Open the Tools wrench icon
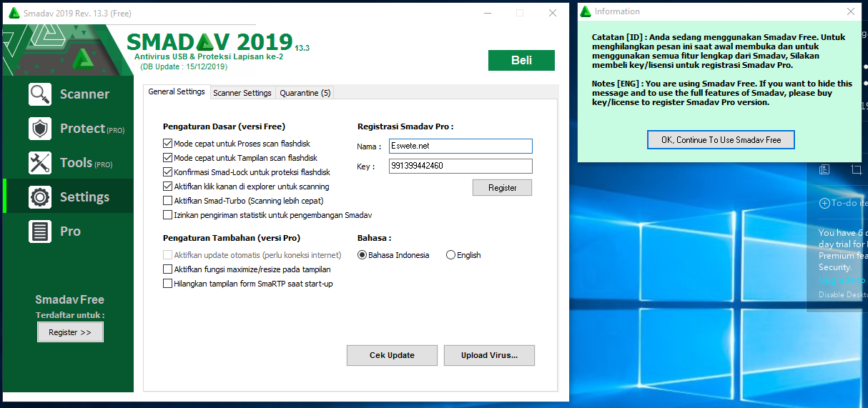This screenshot has width=868, height=408. point(40,163)
